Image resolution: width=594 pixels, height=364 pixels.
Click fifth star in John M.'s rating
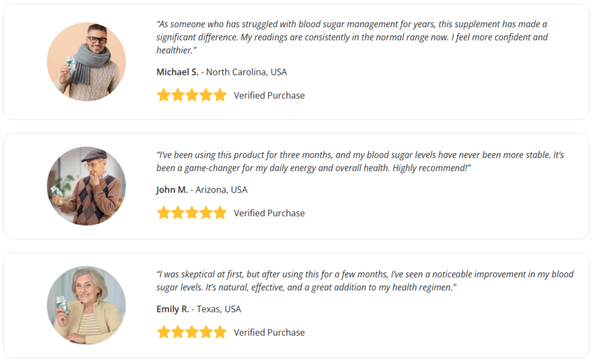point(220,213)
